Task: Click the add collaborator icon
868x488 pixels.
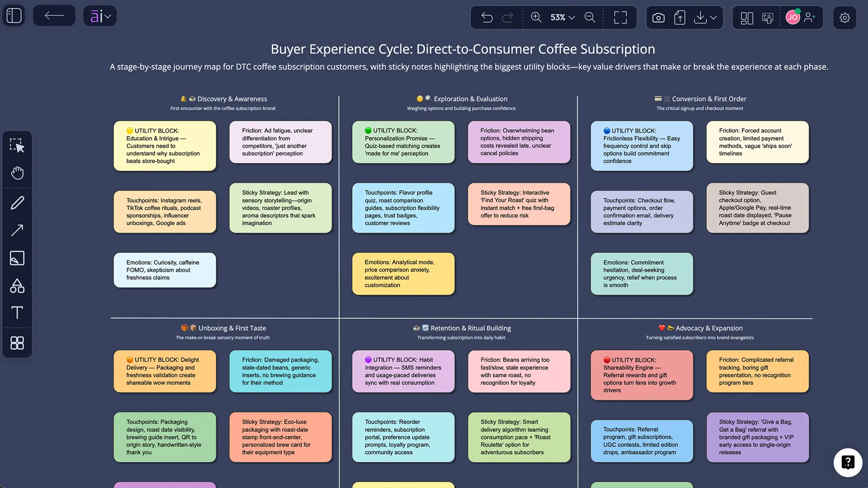Action: [810, 18]
